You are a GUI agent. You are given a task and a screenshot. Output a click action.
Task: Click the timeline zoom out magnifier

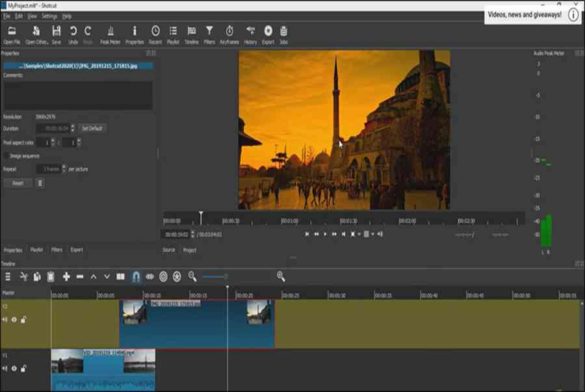192,277
